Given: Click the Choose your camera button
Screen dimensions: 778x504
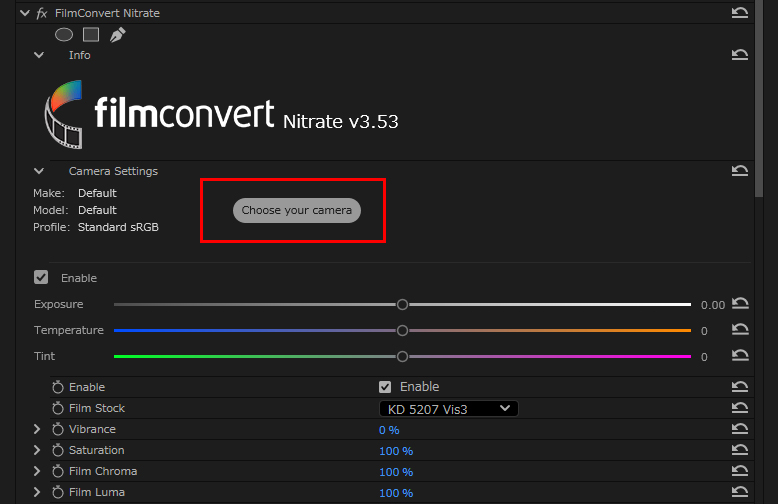Looking at the screenshot, I should coord(297,210).
